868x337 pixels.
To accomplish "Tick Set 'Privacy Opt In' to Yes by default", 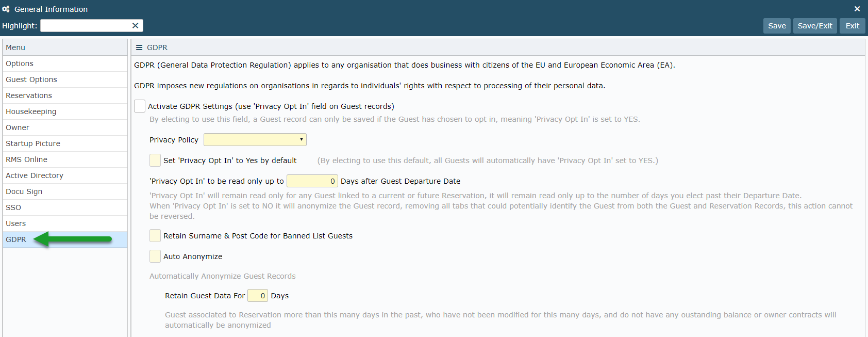I will [x=155, y=160].
